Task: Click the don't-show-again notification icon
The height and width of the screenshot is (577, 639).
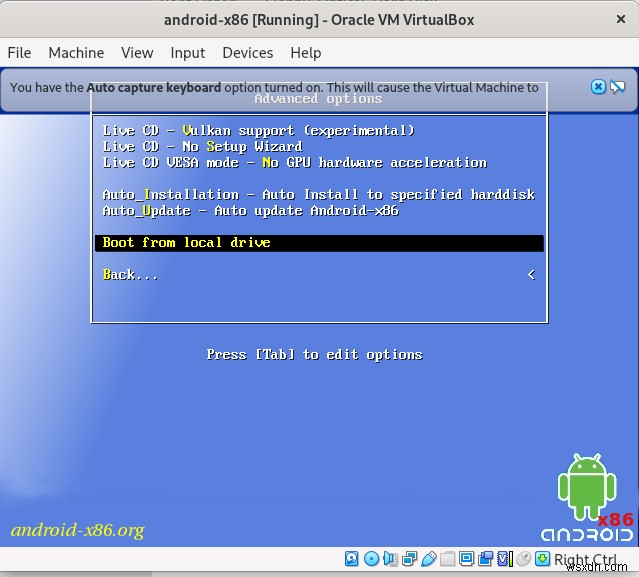Action: [618, 86]
